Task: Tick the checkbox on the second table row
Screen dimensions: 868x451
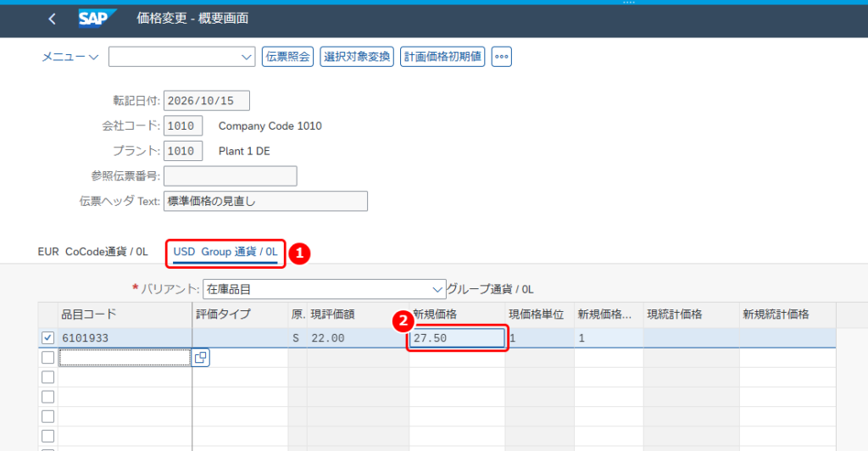Action: 48,358
